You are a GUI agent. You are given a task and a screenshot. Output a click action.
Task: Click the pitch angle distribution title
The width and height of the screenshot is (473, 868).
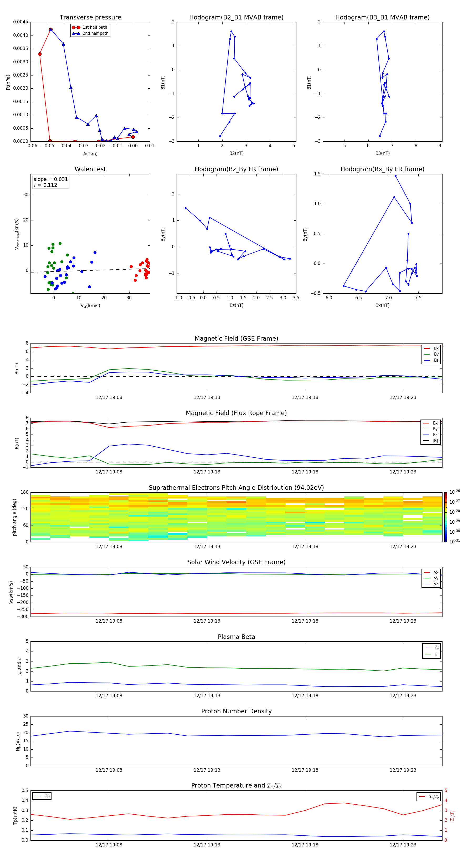(236, 488)
